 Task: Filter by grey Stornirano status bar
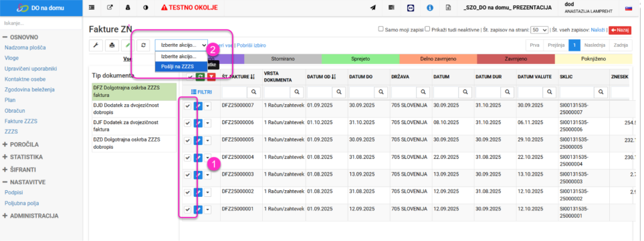pos(283,59)
